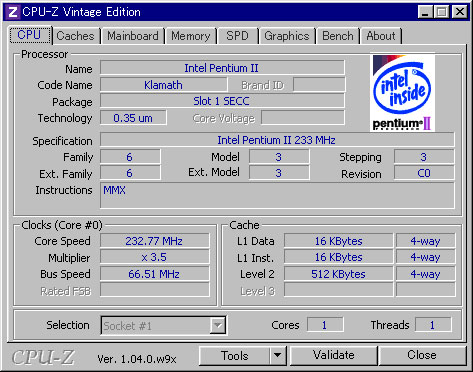Maximize the CPU-Z window
The height and width of the screenshot is (372, 473).
442,12
